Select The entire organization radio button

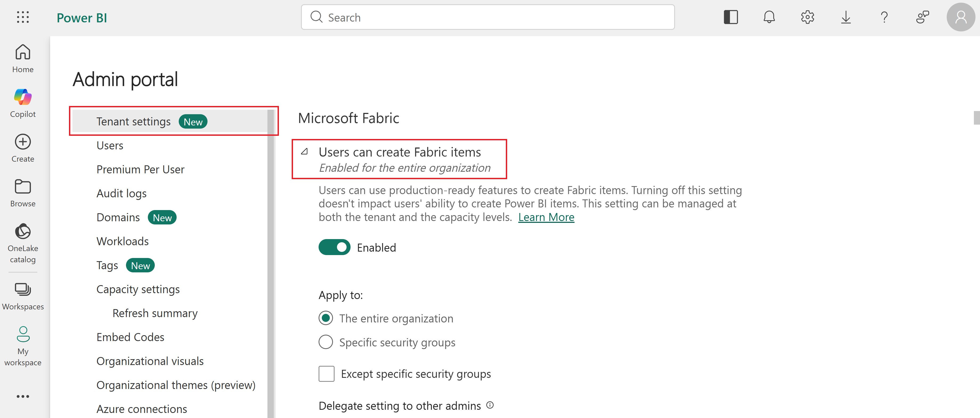click(x=326, y=318)
